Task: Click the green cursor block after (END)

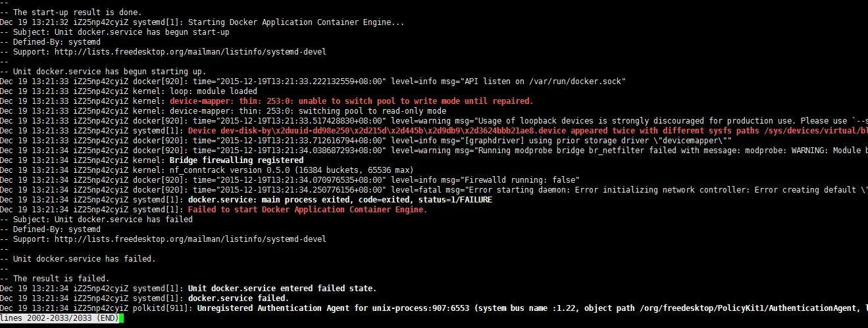Action: [x=121, y=318]
